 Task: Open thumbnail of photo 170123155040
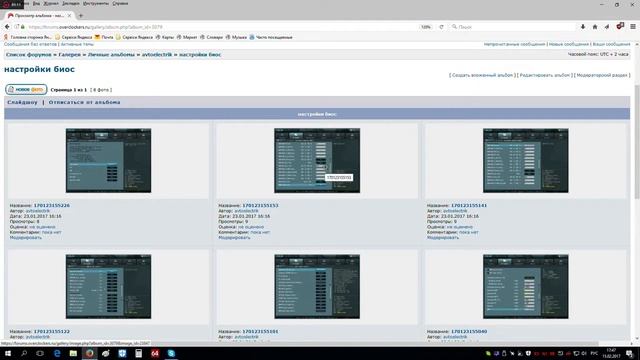[x=526, y=287]
